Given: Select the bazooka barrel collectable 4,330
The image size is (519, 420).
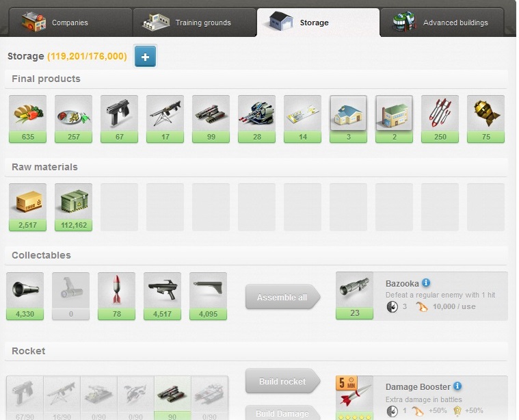Looking at the screenshot, I should click(x=25, y=296).
